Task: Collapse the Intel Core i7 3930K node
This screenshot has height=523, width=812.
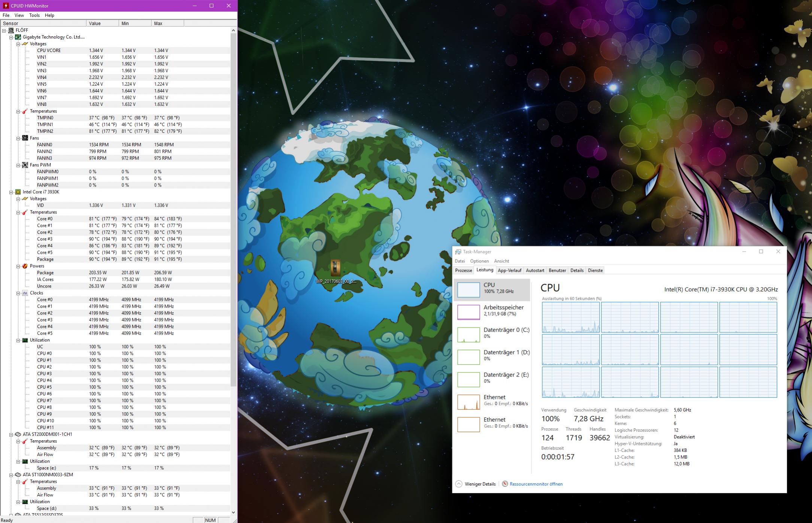Action: [x=11, y=192]
